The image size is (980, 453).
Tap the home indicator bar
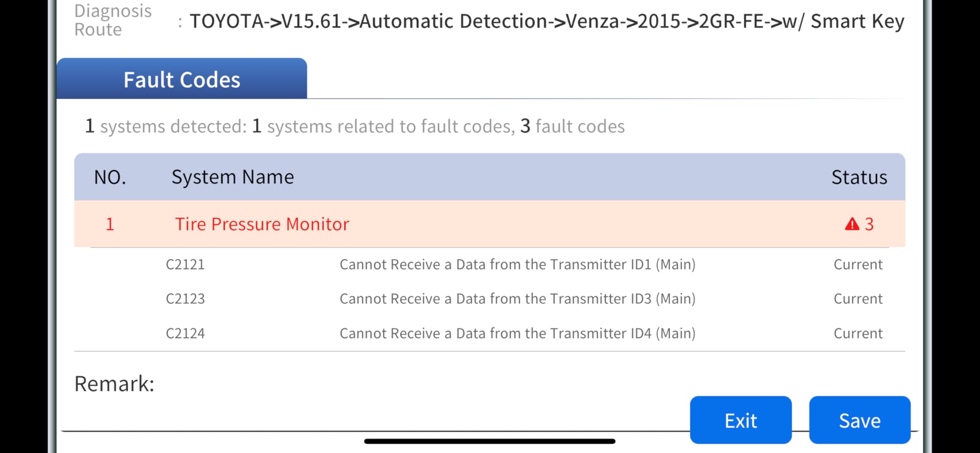point(490,441)
